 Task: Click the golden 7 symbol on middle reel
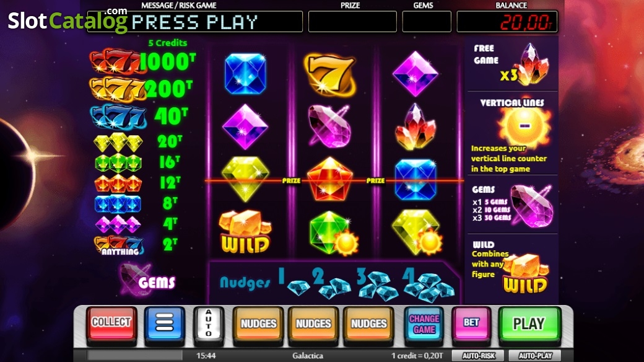pyautogui.click(x=330, y=74)
